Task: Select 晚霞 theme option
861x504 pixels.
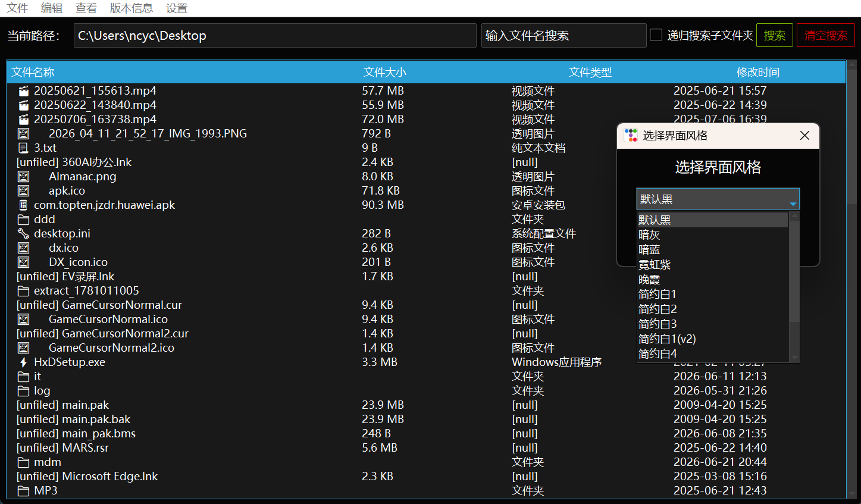Action: [712, 279]
